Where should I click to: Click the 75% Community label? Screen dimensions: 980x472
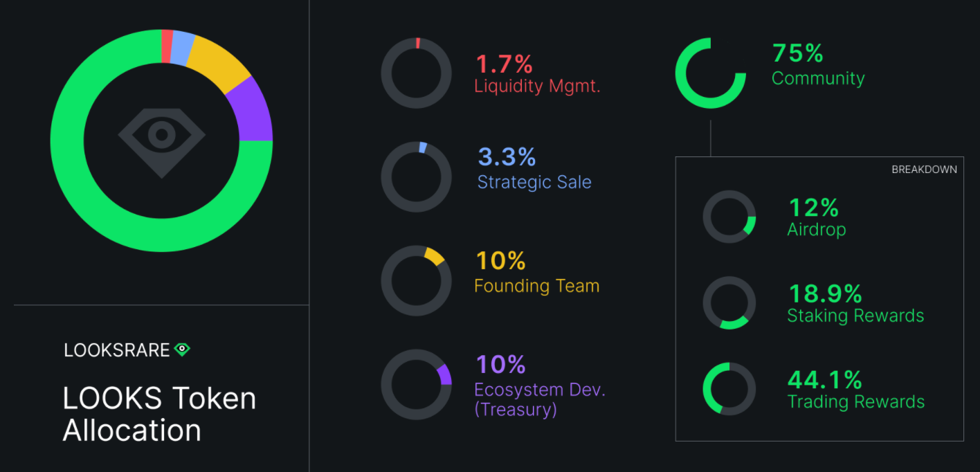click(818, 64)
